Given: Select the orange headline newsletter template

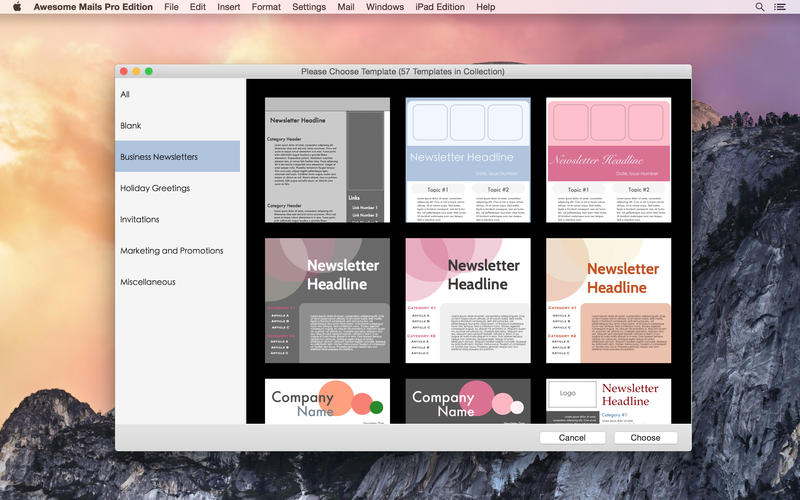Looking at the screenshot, I should tap(608, 300).
